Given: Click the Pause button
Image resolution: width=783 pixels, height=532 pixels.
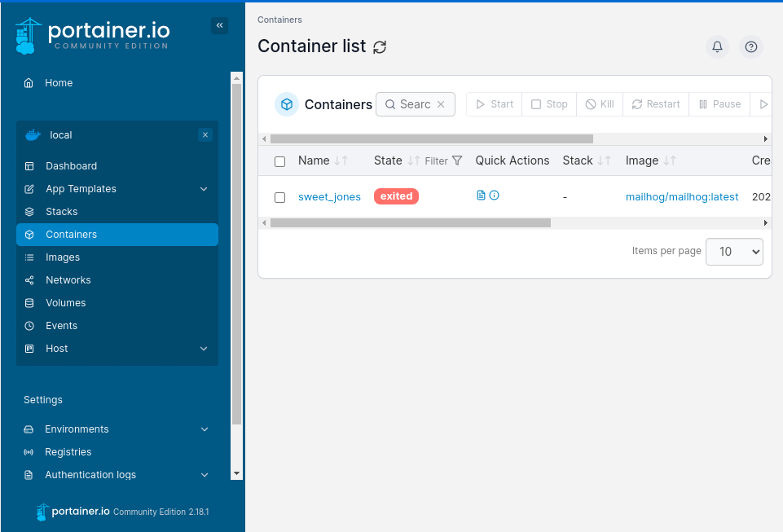Looking at the screenshot, I should click(x=719, y=104).
